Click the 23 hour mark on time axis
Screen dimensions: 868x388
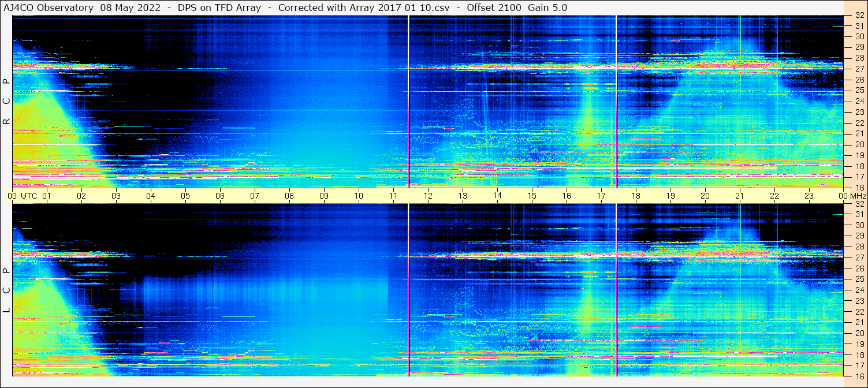(x=809, y=196)
